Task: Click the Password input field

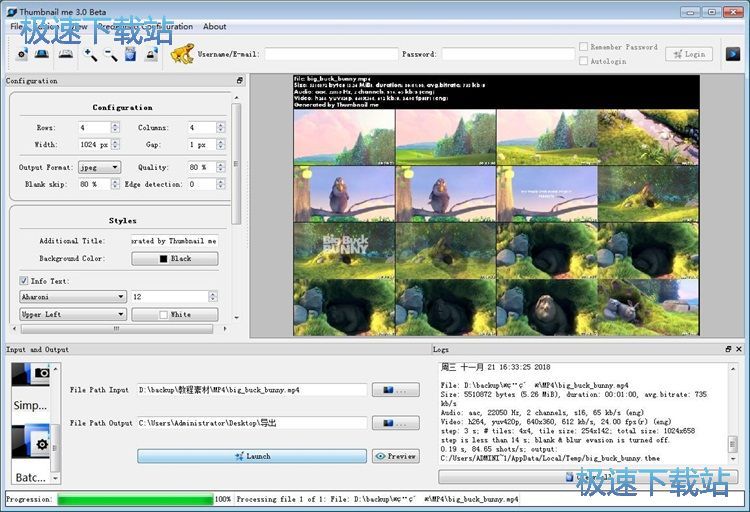Action: click(x=507, y=54)
